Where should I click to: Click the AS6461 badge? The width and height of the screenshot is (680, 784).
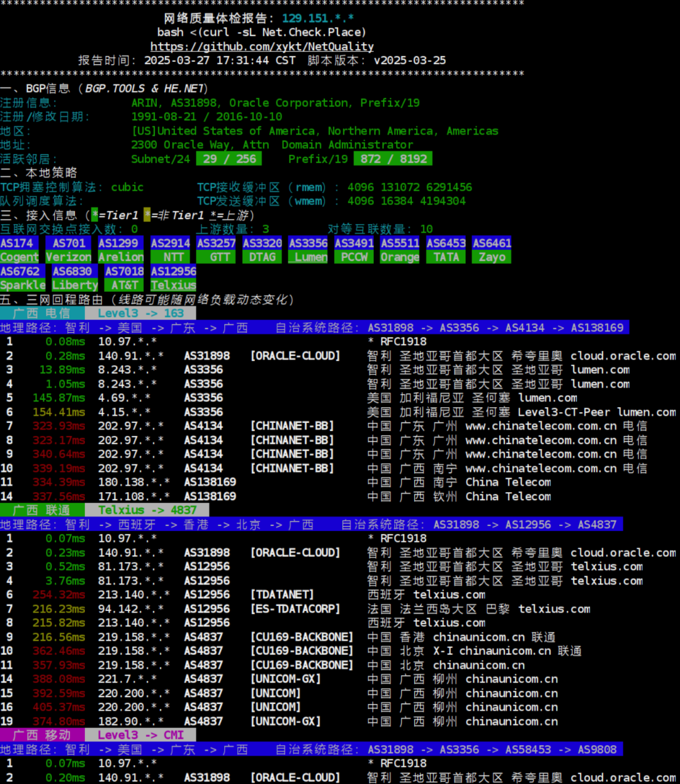tap(492, 243)
